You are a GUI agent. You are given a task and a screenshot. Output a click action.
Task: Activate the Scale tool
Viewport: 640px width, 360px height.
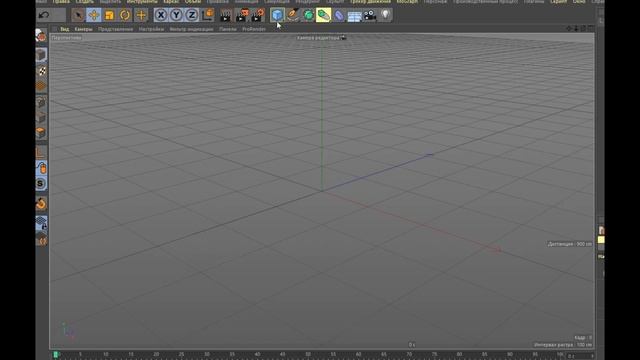point(109,16)
